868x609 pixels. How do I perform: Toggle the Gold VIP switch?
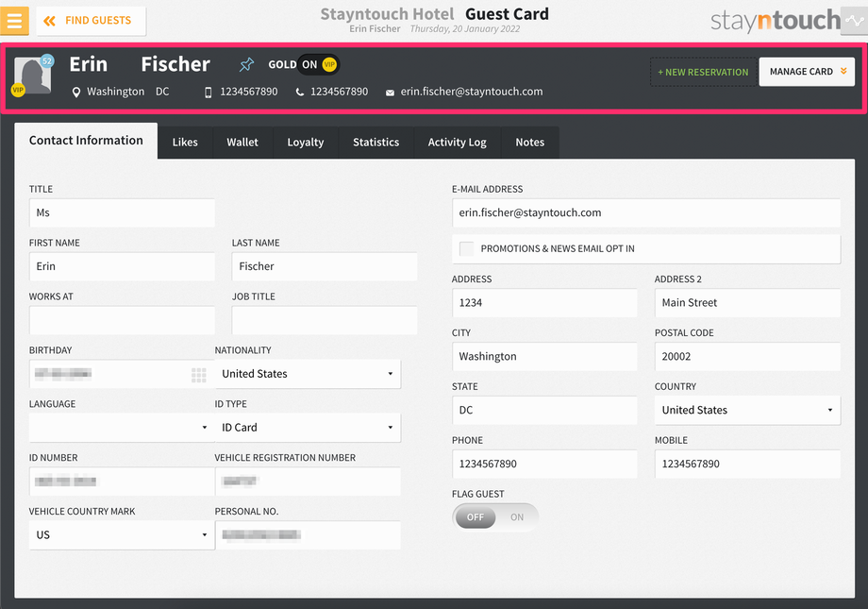point(318,65)
